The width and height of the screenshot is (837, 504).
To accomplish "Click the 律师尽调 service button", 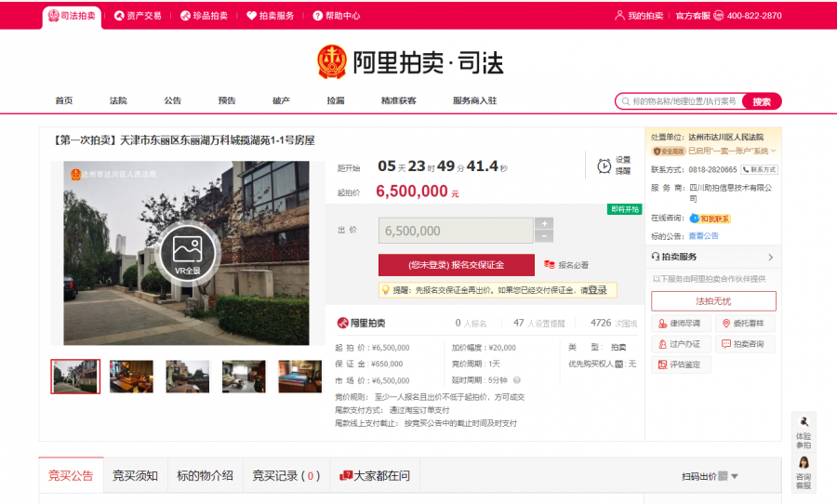I will click(x=681, y=324).
